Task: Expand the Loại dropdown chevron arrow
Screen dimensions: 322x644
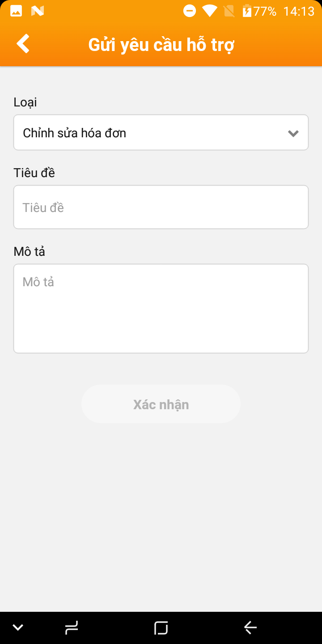Action: click(x=293, y=133)
